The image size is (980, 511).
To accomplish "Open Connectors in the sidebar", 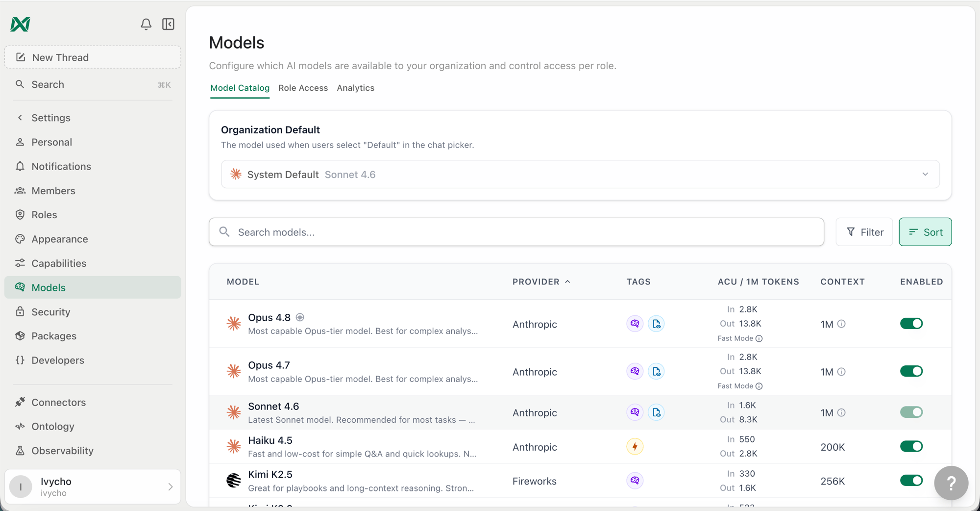I will (x=58, y=402).
